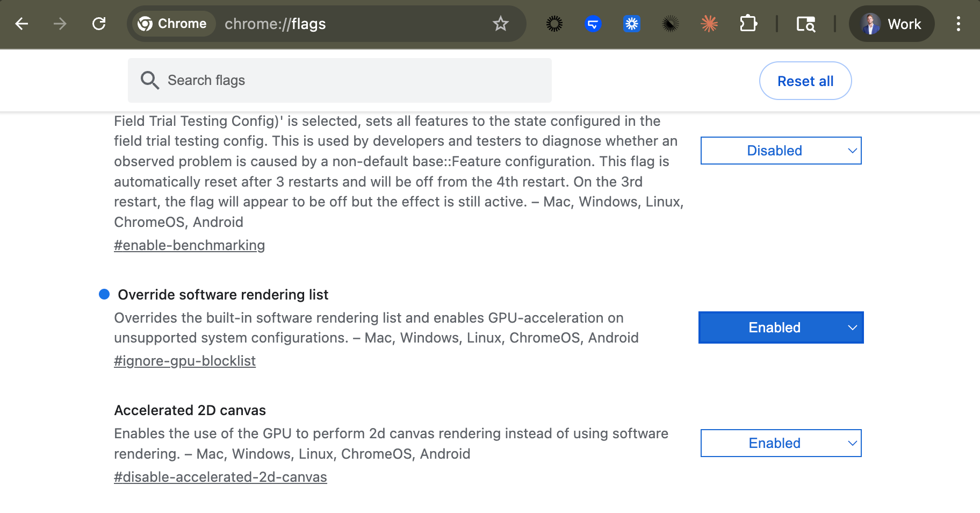The width and height of the screenshot is (980, 513).
Task: Click the Reset all button
Action: [x=805, y=81]
